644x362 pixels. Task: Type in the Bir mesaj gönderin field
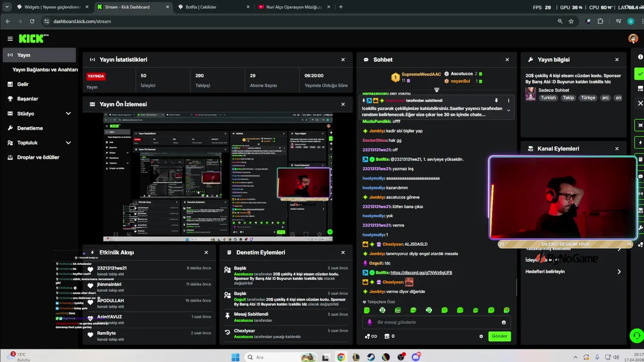pos(436,322)
